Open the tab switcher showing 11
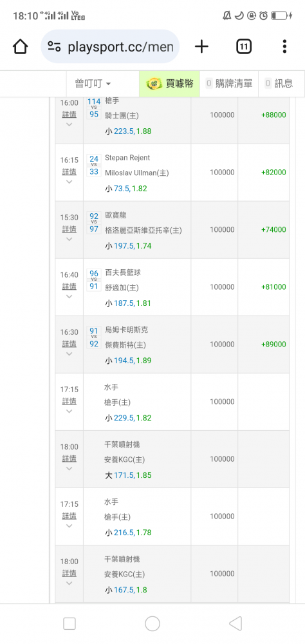The width and height of the screenshot is (305, 644). point(244,46)
